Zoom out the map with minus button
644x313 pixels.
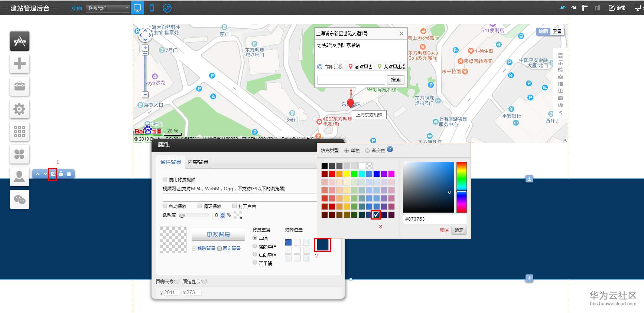[145, 95]
